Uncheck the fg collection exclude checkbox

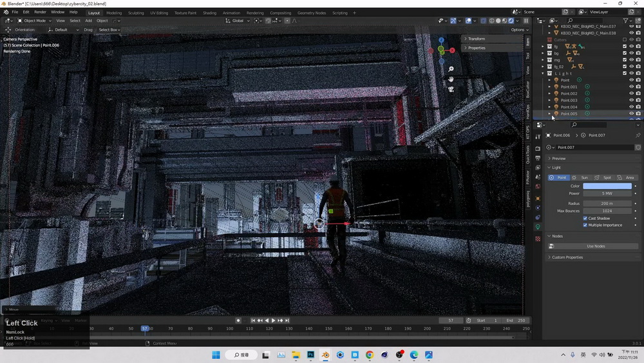[x=625, y=46]
